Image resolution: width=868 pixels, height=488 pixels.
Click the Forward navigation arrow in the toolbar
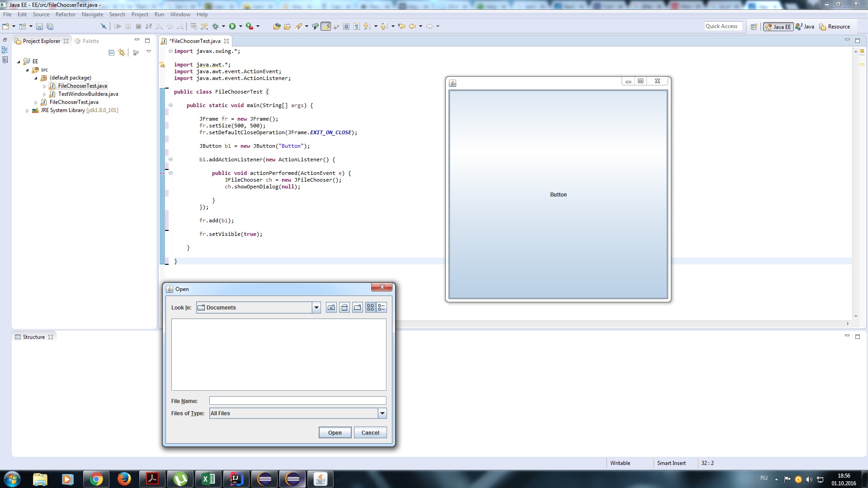pos(429,26)
